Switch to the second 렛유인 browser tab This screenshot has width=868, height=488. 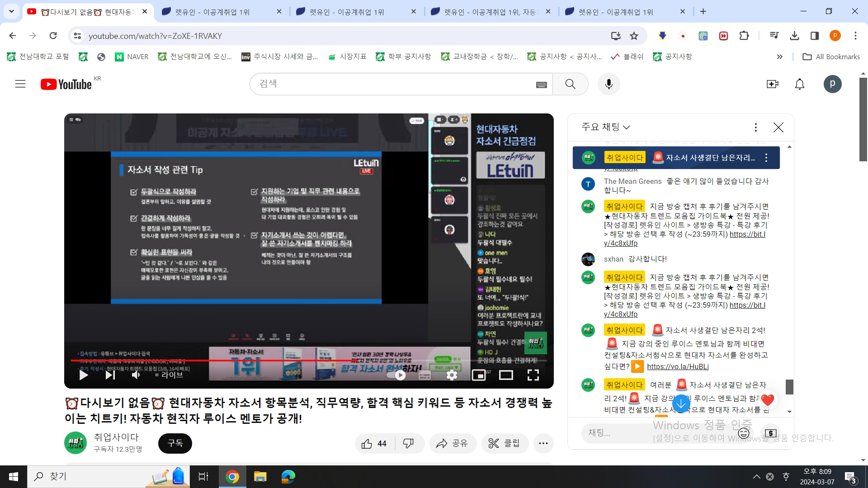[347, 12]
